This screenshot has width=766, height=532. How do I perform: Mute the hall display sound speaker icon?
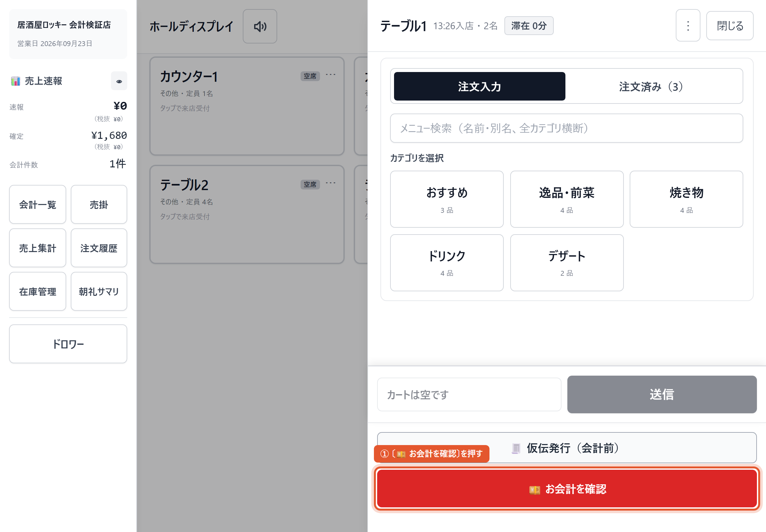260,26
